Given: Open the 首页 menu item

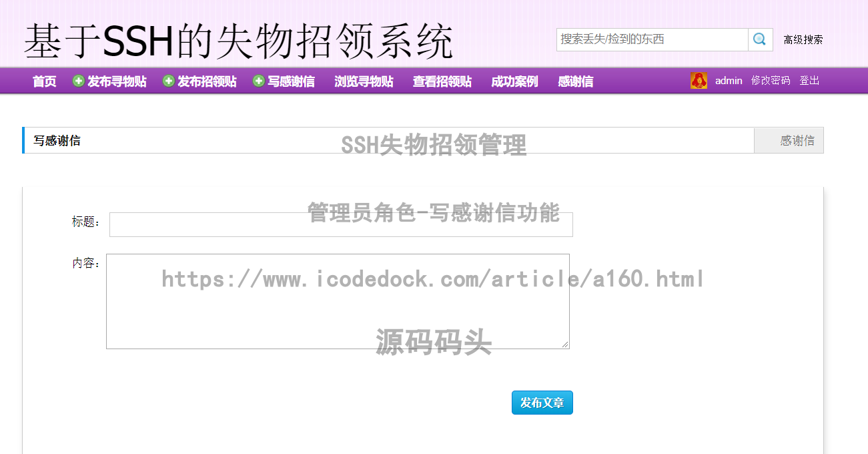Looking at the screenshot, I should point(43,81).
